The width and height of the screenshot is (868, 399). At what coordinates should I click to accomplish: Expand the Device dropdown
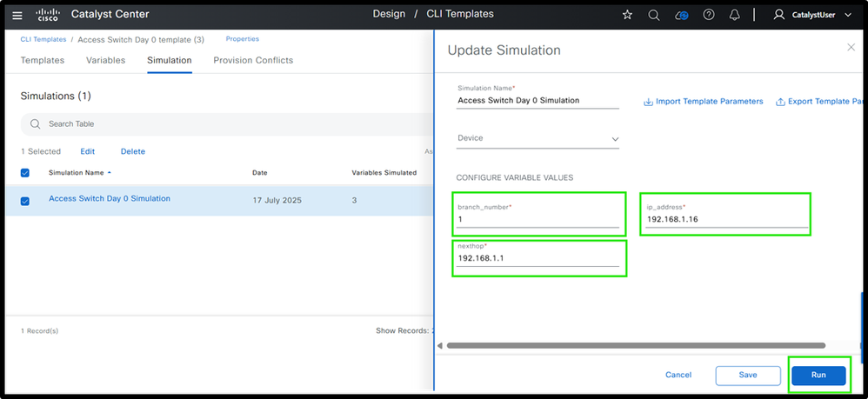point(537,138)
